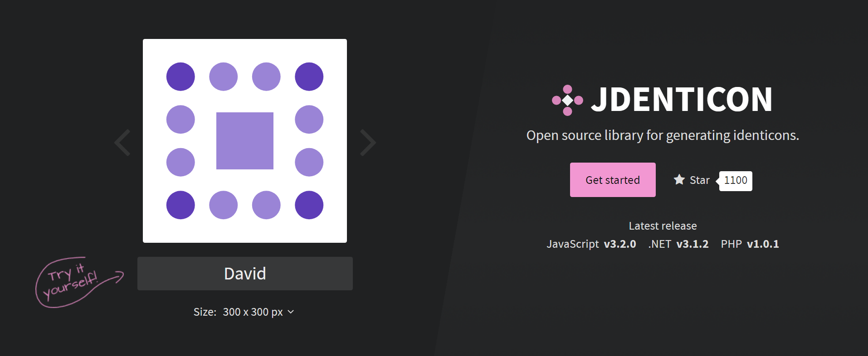Click the generated identicon preview image
This screenshot has height=356, width=868.
click(x=245, y=141)
